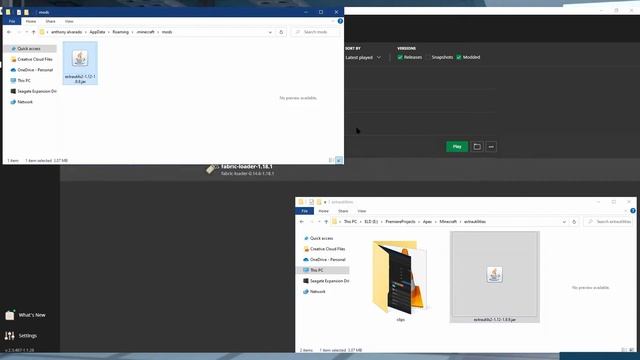The height and width of the screenshot is (360, 640).
Task: Open the View ribbon tab in extrautilities window
Action: click(x=362, y=211)
